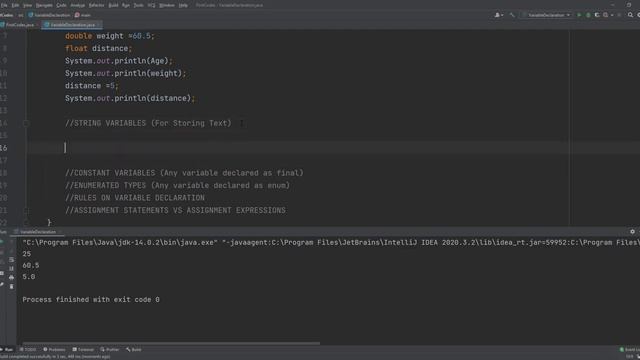Open Run tool window settings gear
This screenshot has width=640, height=360.
pos(632,232)
